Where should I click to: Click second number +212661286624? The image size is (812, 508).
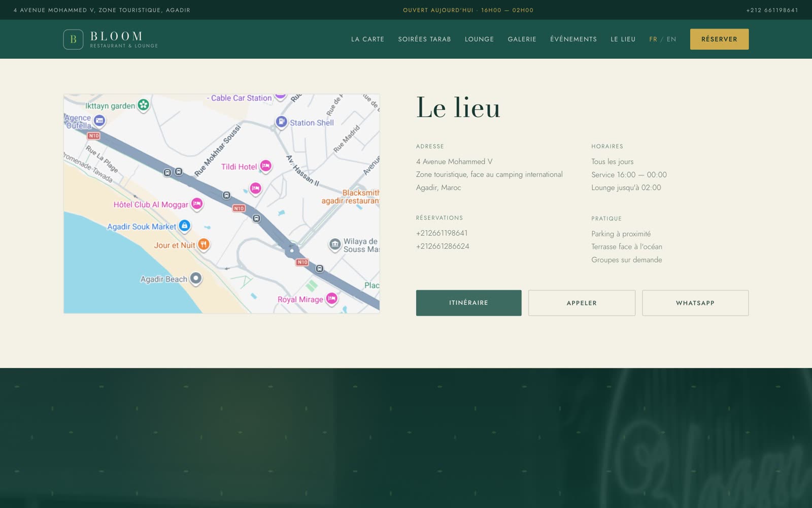(x=443, y=246)
